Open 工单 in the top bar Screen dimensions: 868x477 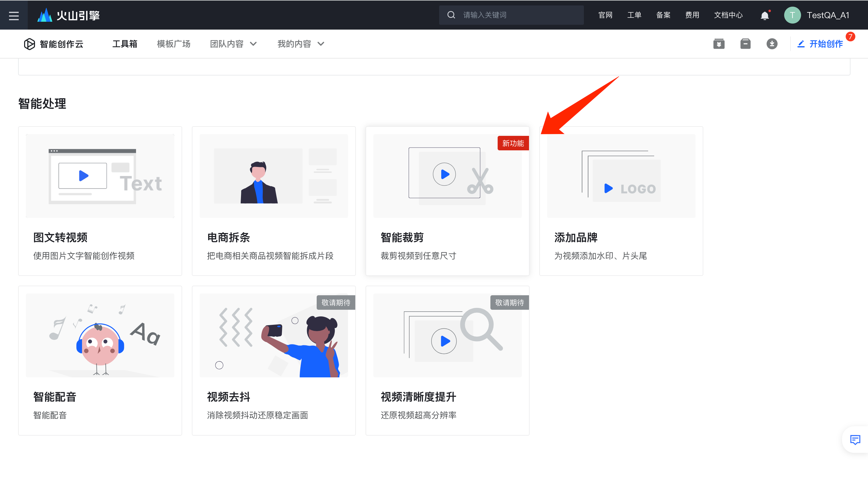[634, 15]
